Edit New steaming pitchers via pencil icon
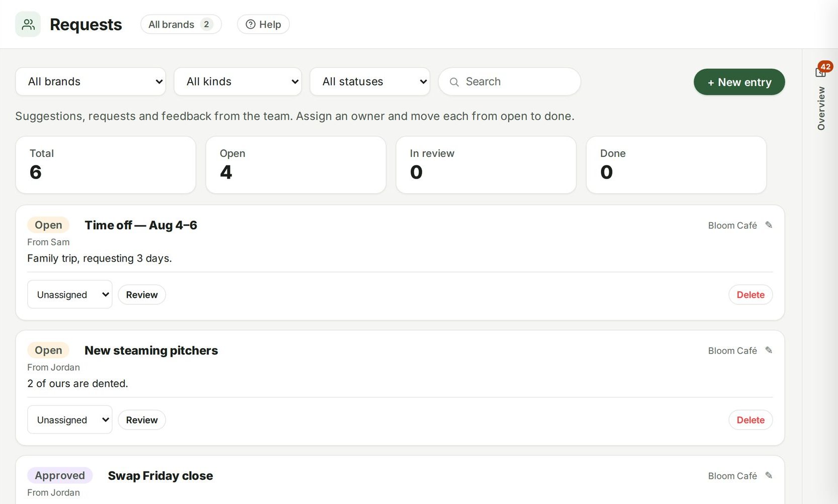 coord(769,350)
